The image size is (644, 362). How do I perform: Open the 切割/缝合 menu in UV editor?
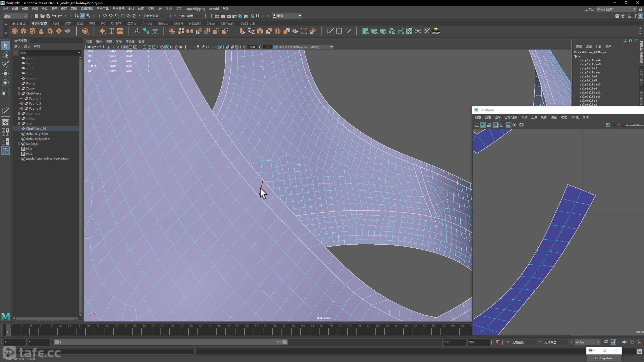pos(511,117)
